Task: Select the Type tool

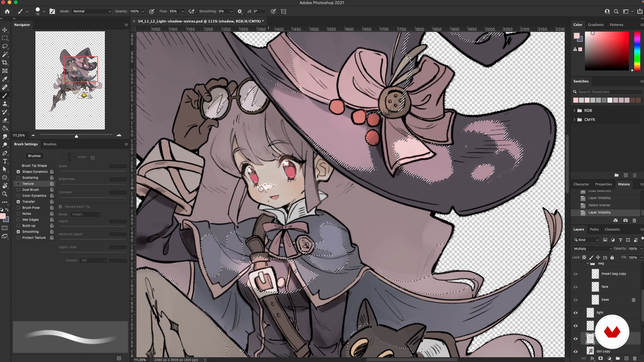Action: 5,161
